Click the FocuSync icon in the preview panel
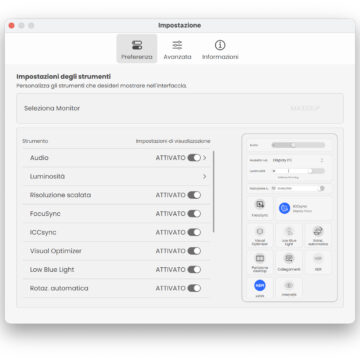 tap(260, 204)
